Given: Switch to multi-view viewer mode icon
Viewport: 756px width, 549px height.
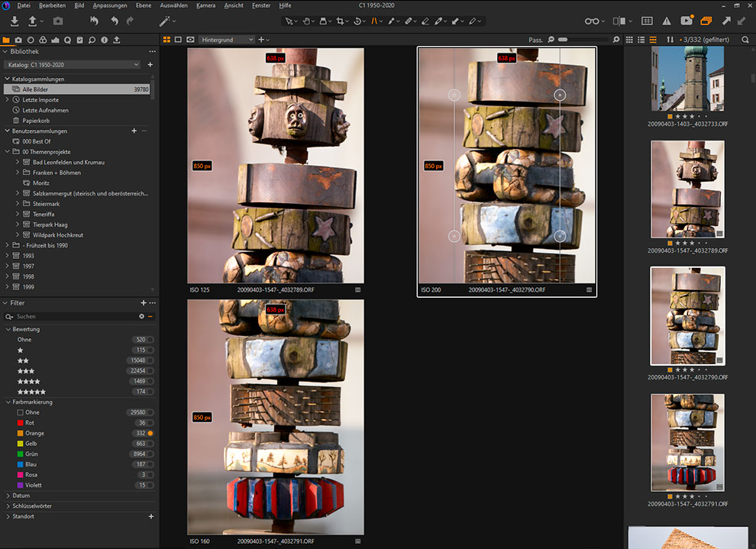Looking at the screenshot, I should pyautogui.click(x=166, y=40).
